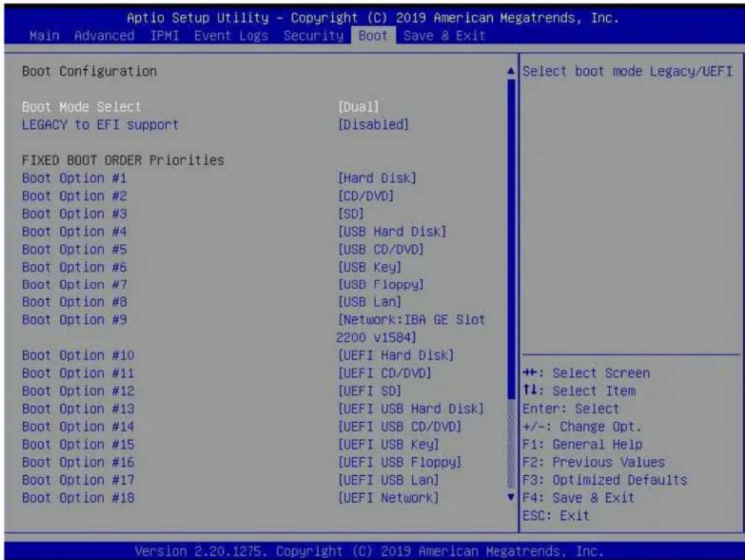The height and width of the screenshot is (560, 745).
Task: Change the [USB Floppy] value
Action: pos(380,285)
